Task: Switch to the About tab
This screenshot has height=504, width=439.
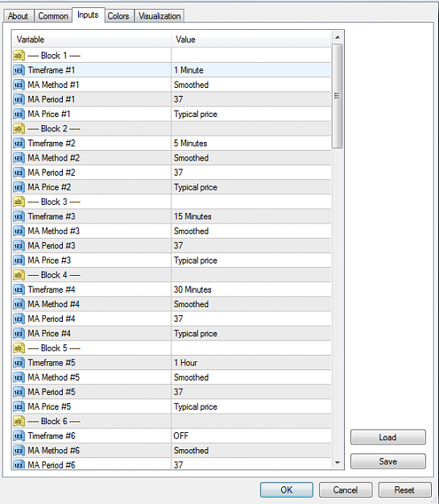Action: point(18,16)
